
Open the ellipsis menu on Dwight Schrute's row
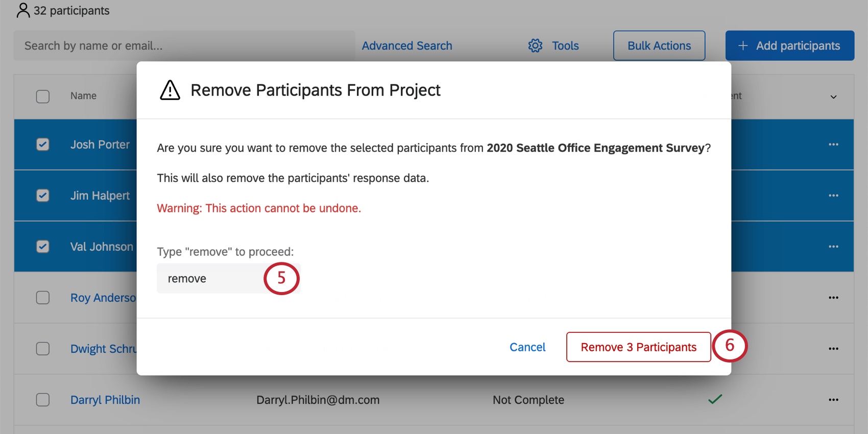tap(833, 349)
